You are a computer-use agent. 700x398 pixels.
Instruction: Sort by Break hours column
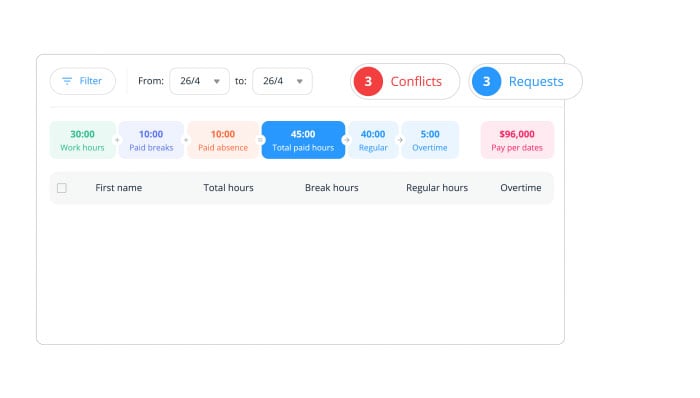click(x=332, y=188)
